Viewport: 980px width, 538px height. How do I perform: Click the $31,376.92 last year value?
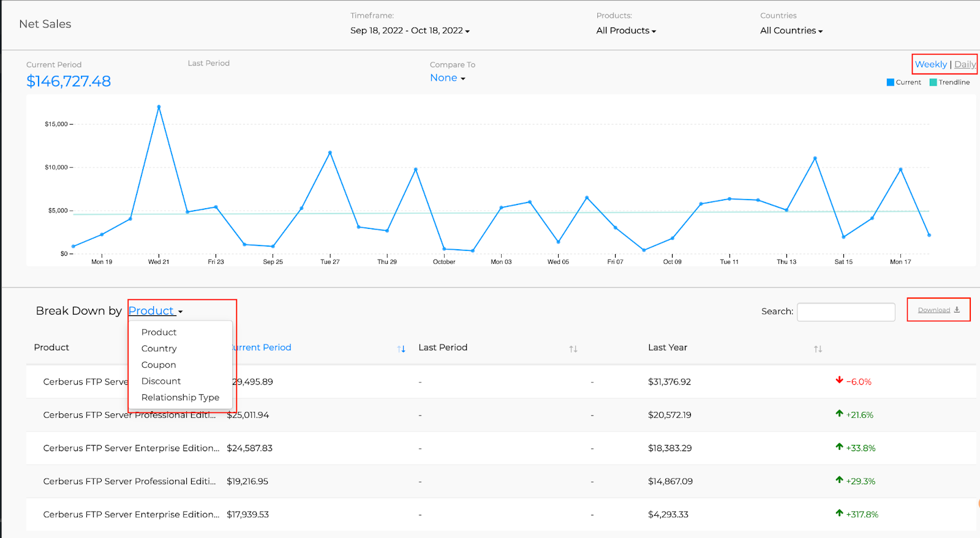coord(669,382)
